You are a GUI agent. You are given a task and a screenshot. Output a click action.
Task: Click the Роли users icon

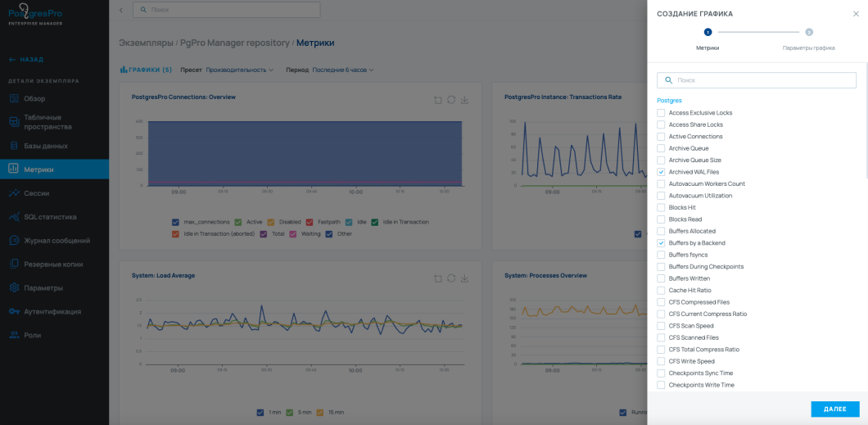click(x=15, y=335)
